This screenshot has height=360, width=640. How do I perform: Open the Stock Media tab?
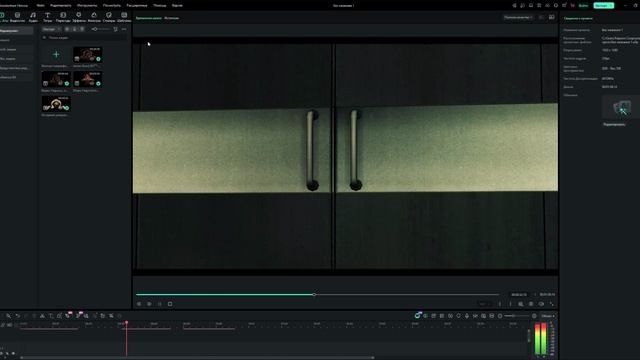click(x=17, y=17)
